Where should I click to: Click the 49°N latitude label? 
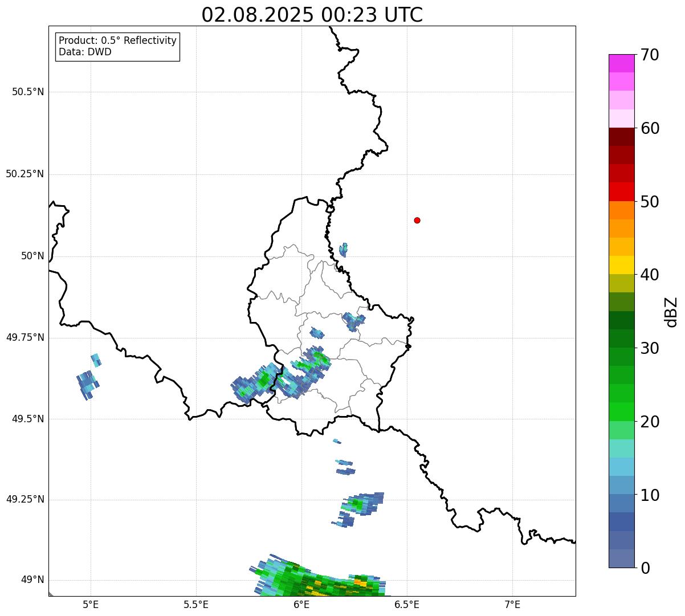(x=32, y=580)
